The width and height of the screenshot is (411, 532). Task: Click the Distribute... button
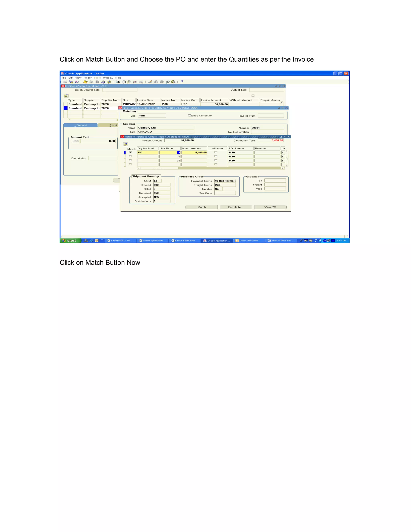pos(236,207)
